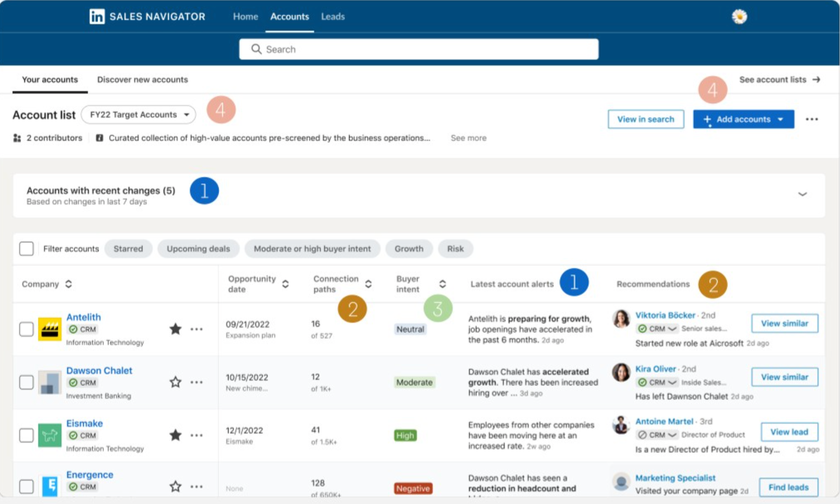Viewport: 840px width, 504px height.
Task: Star the Energence account
Action: [176, 486]
